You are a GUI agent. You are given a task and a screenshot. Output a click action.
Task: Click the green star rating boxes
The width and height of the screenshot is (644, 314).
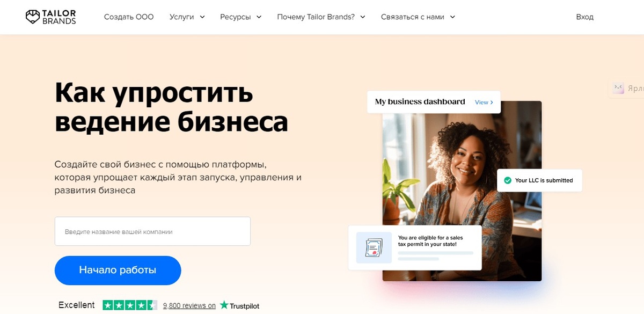coord(130,305)
